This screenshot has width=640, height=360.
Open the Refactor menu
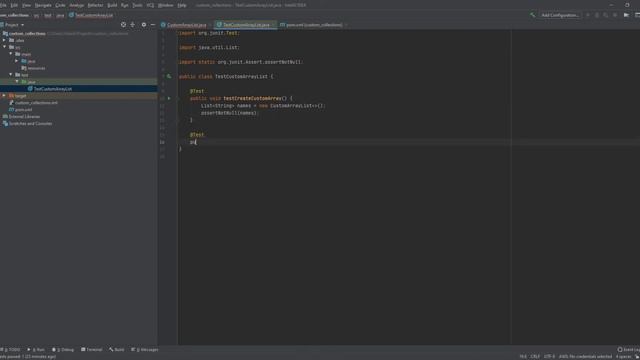(96, 5)
